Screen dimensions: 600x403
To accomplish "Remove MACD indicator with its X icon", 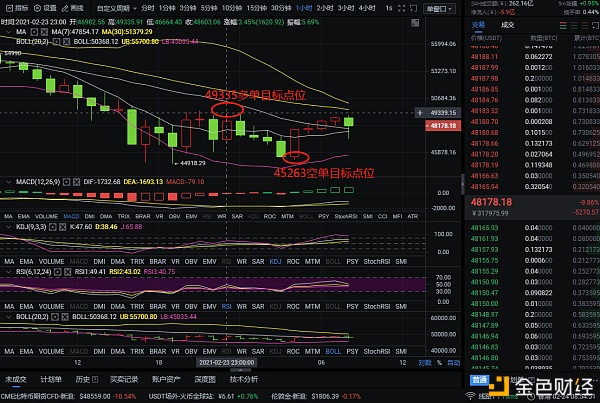I will [x=77, y=182].
